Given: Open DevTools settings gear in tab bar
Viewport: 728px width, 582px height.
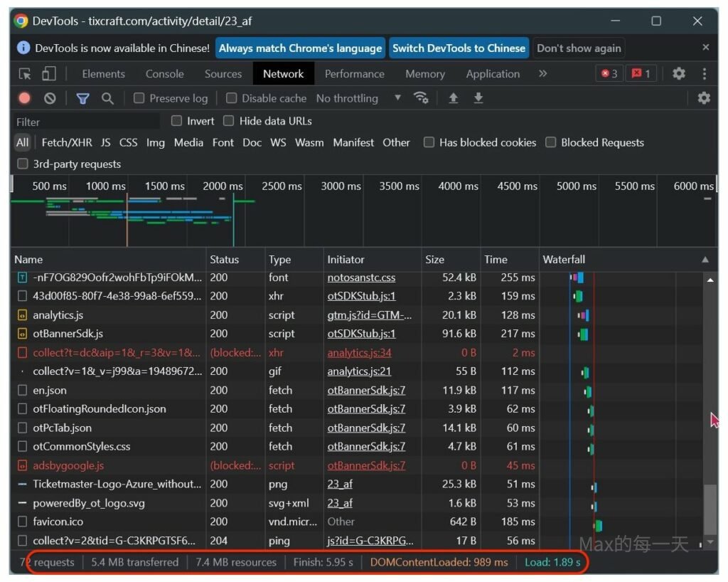Looking at the screenshot, I should (x=679, y=74).
